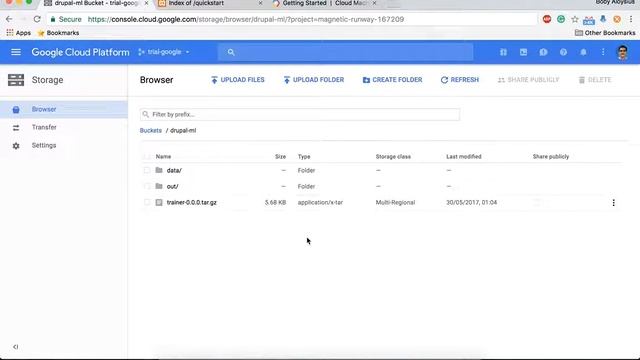The image size is (640, 360).
Task: Click the SHARE PUBLICLY button
Action: coord(528,80)
